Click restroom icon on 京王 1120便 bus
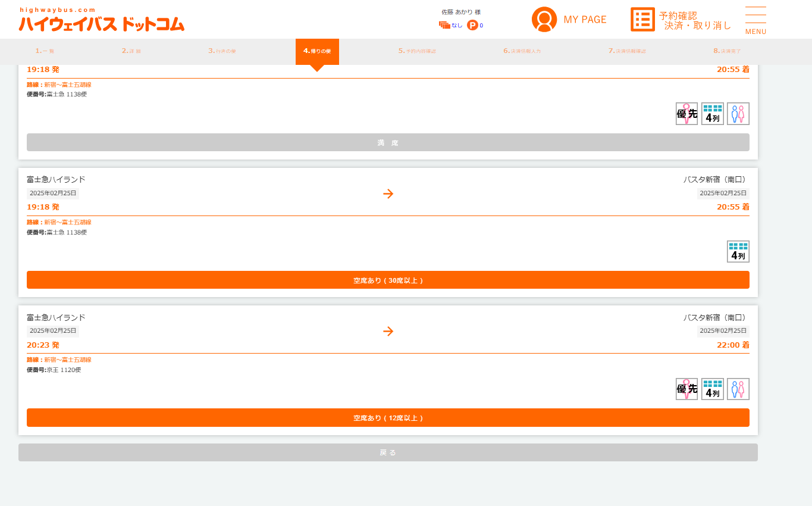 738,389
